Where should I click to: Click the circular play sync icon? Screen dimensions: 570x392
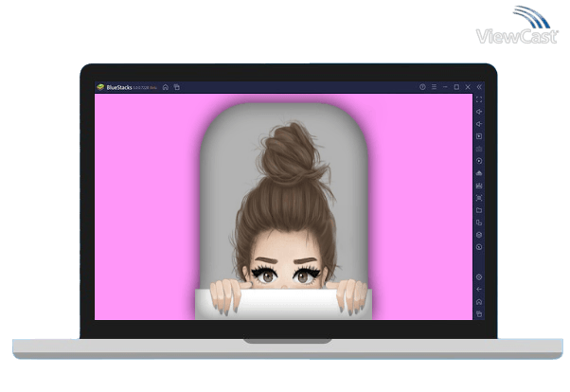pos(479,161)
